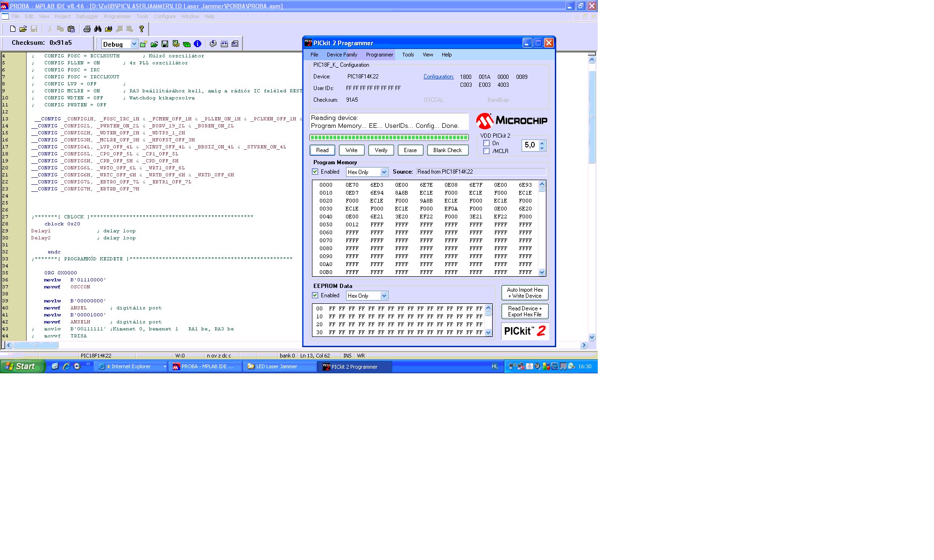Click the blue Build Options info icon

(x=198, y=44)
